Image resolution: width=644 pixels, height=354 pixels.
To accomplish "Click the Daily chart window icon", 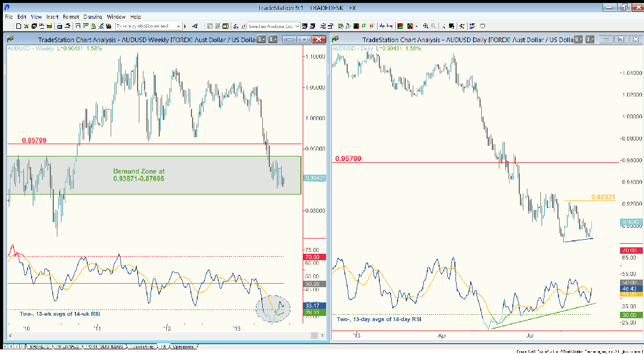I will pyautogui.click(x=337, y=39).
